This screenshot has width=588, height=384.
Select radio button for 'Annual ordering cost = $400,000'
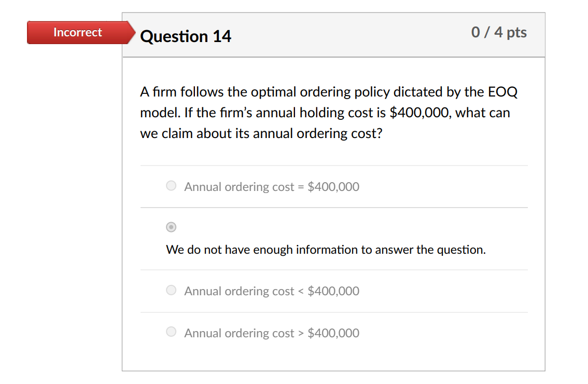click(171, 185)
